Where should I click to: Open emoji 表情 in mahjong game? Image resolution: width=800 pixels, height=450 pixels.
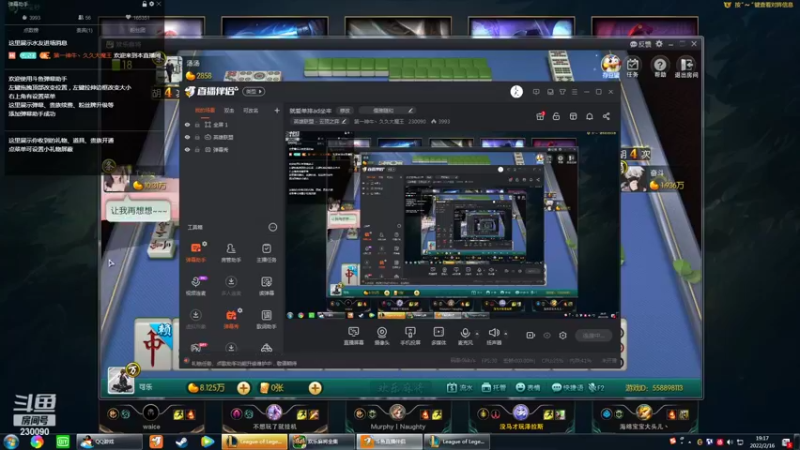[528, 388]
